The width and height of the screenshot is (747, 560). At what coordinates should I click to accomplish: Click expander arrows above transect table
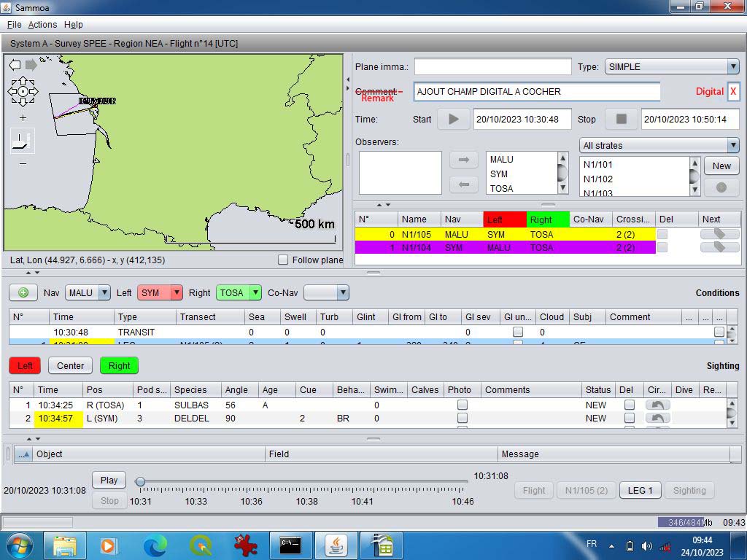[384, 205]
